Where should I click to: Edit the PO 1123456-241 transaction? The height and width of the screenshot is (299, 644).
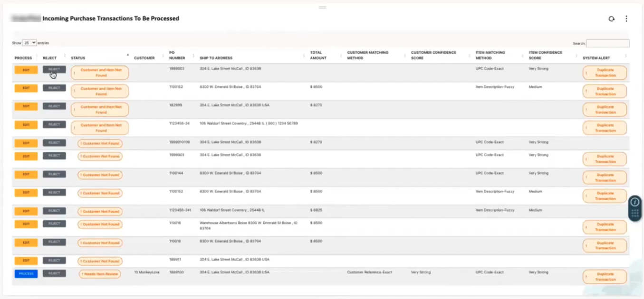tap(26, 211)
